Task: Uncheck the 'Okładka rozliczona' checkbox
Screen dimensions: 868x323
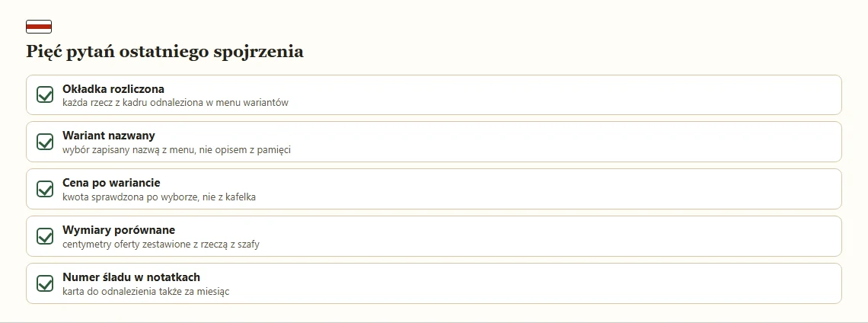Action: [x=45, y=94]
